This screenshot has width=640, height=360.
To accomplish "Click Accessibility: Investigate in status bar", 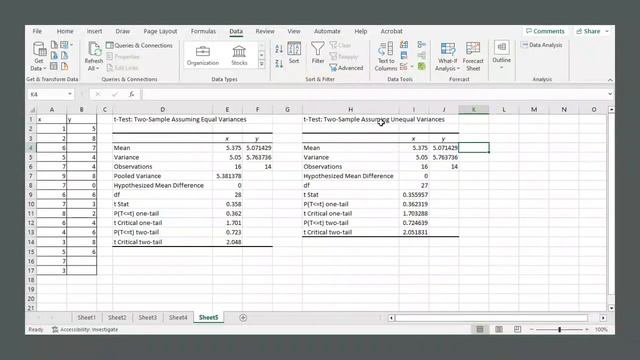I will click(x=85, y=329).
